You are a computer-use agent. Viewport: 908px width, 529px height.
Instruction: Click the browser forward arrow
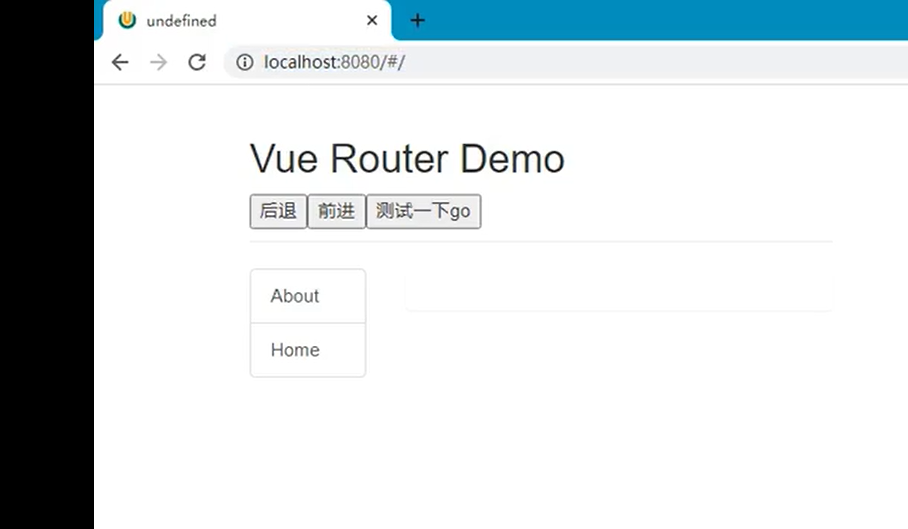point(158,62)
